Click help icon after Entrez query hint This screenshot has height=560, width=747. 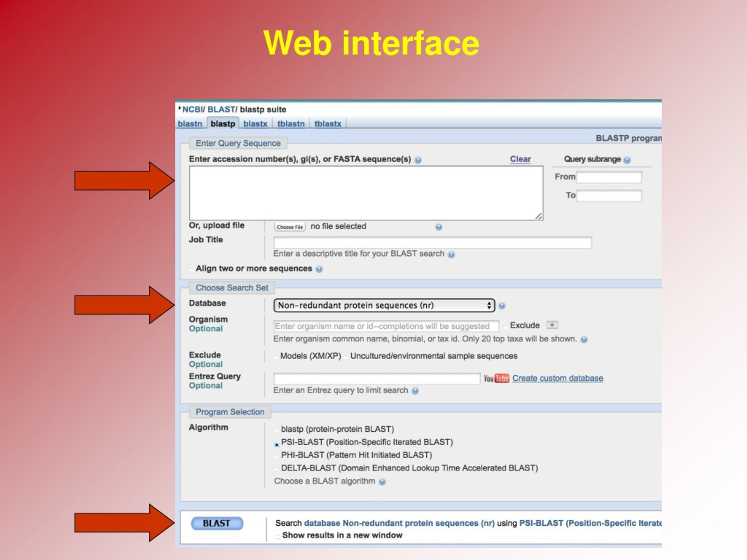click(415, 391)
